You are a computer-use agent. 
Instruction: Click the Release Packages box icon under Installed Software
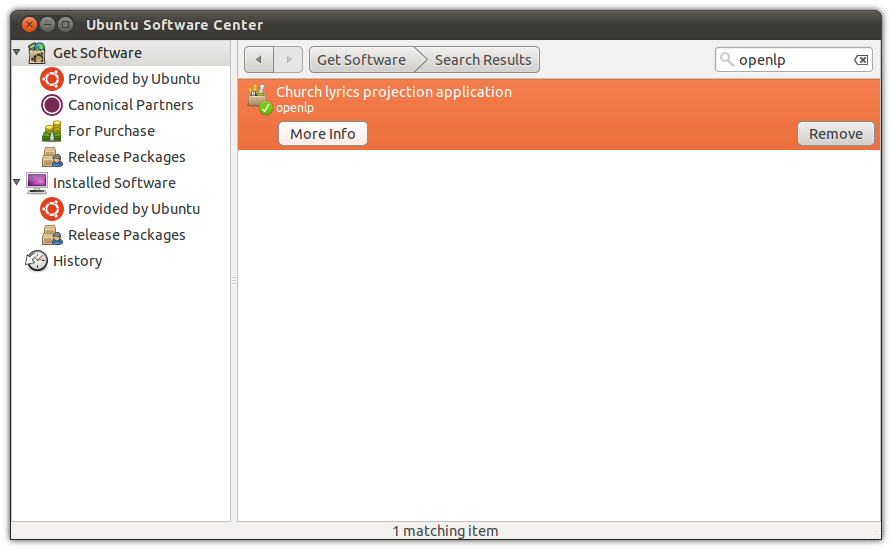[52, 235]
